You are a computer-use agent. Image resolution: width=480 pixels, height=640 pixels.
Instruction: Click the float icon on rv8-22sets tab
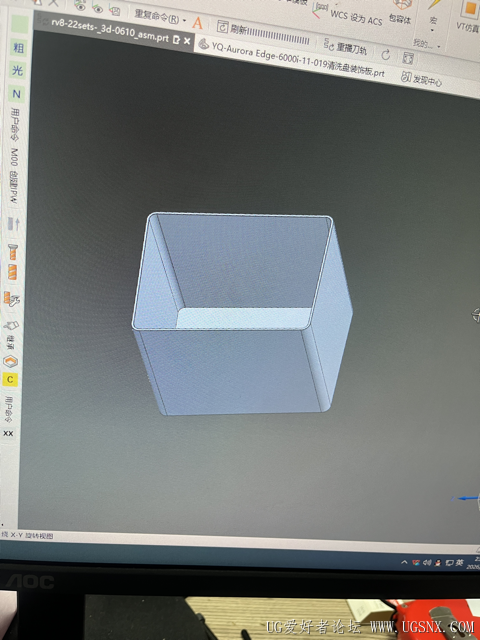(177, 40)
